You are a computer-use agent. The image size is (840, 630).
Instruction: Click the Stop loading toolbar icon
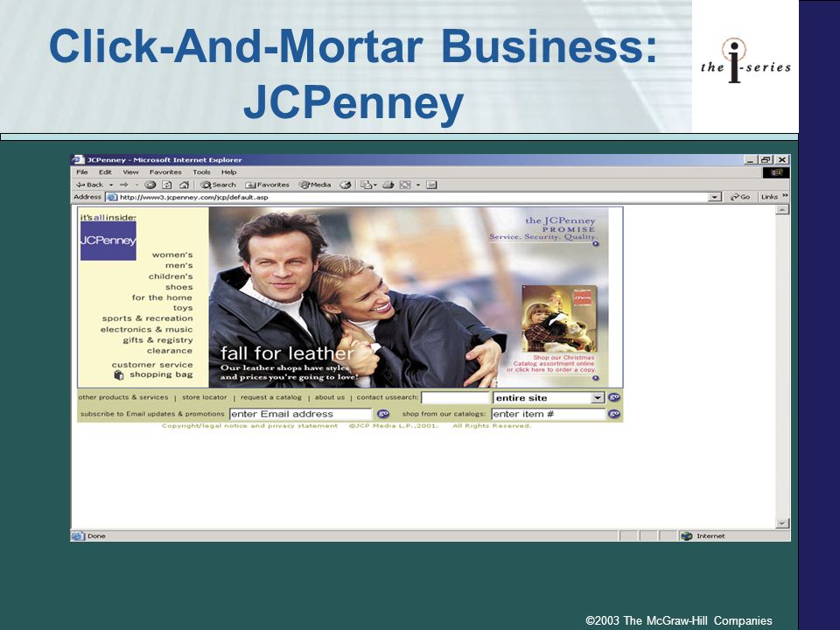coord(150,185)
